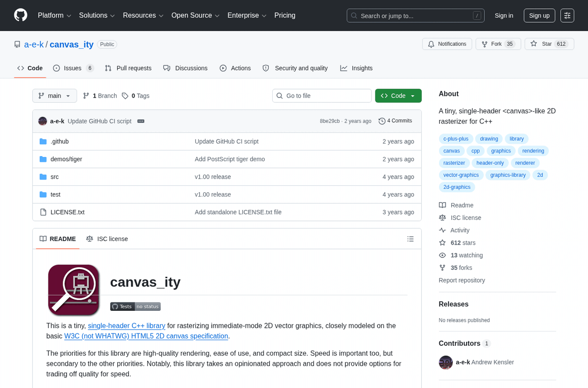Click the canvas_ity logo image
The image size is (588, 388).
[x=74, y=290]
